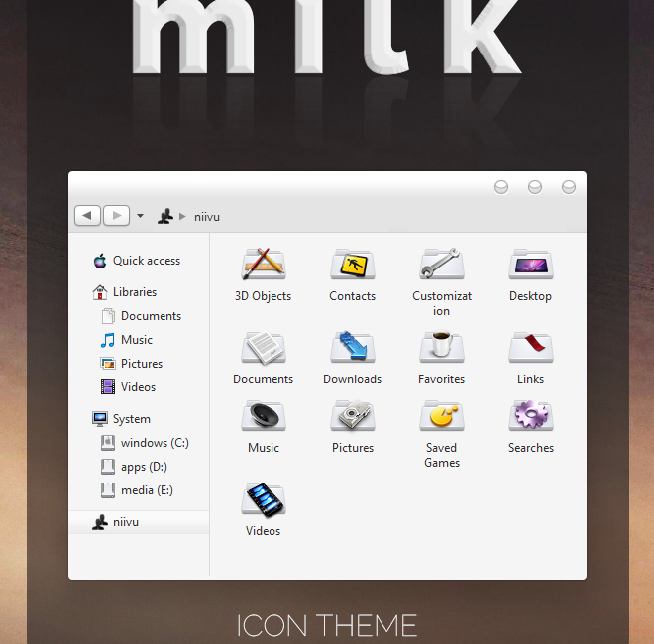Image resolution: width=654 pixels, height=644 pixels.
Task: Open the Contacts folder icon
Action: (x=353, y=265)
